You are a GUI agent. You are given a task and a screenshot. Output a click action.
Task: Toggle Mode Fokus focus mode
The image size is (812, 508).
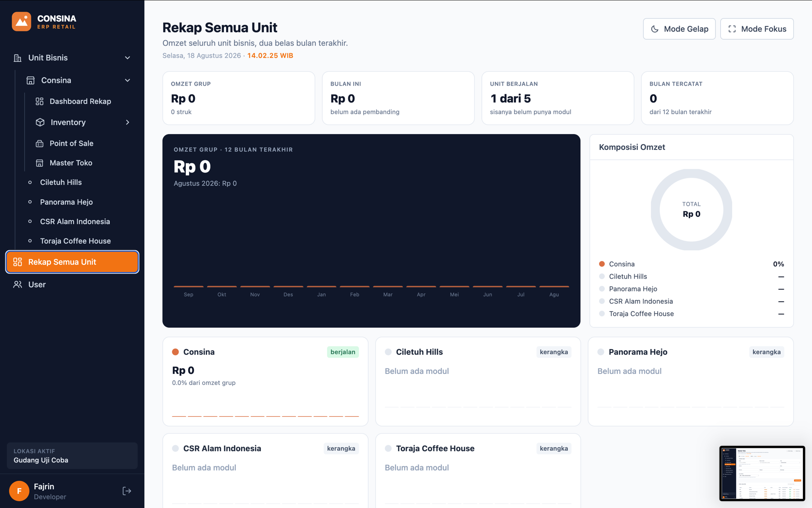(x=757, y=29)
